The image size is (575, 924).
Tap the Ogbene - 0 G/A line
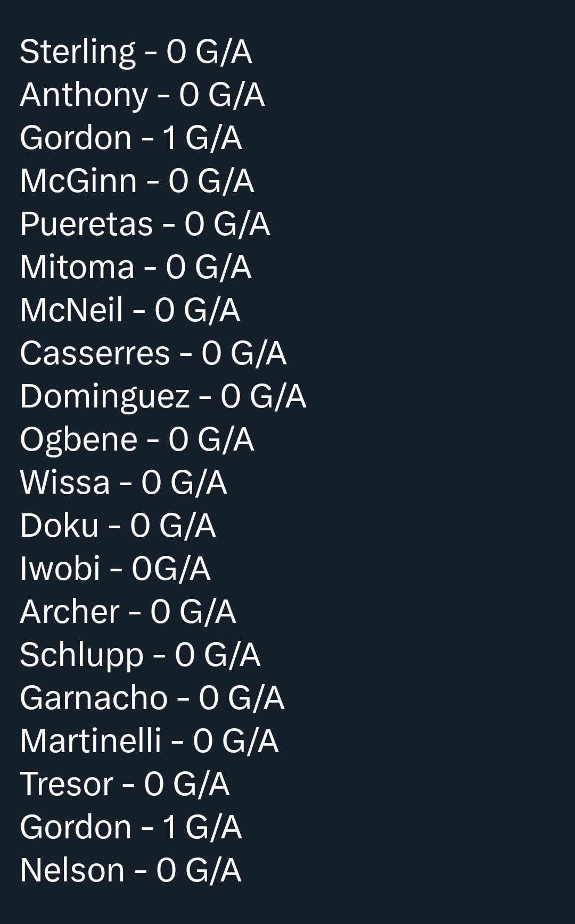pyautogui.click(x=137, y=439)
